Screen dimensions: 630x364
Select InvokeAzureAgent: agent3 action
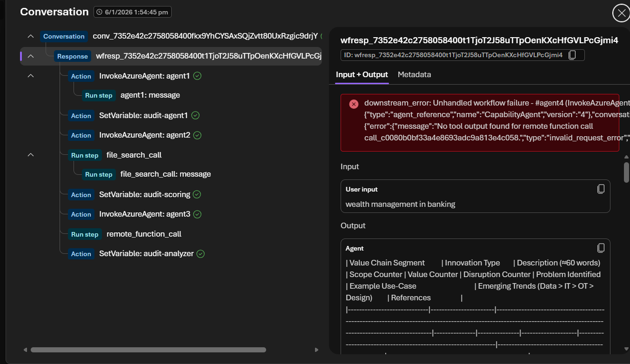pos(144,214)
